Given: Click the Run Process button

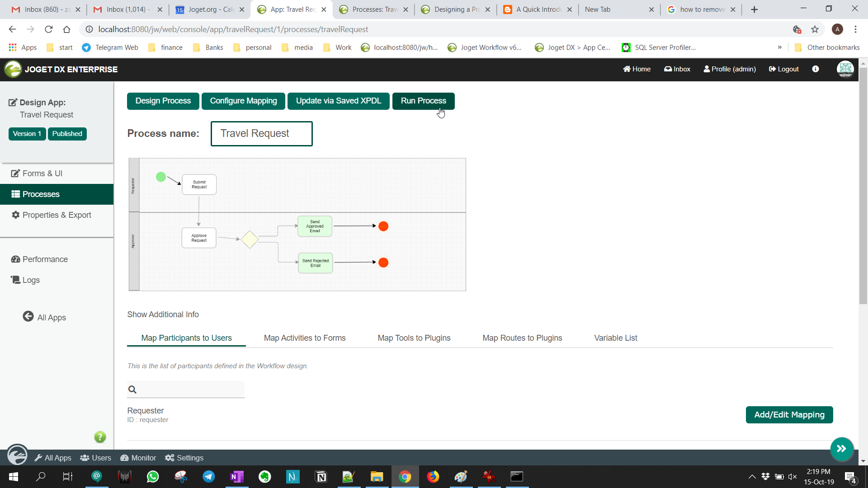Looking at the screenshot, I should (423, 101).
